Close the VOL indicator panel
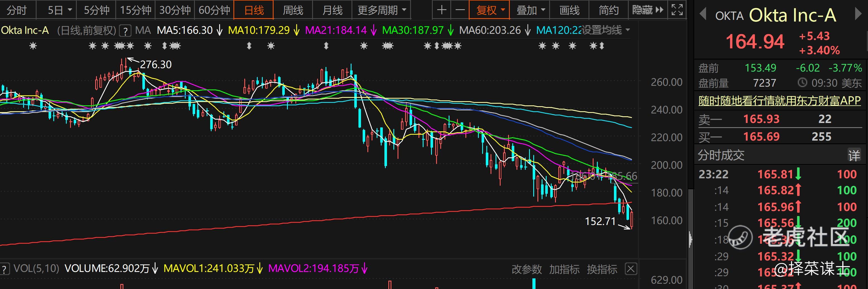This screenshot has width=868, height=289. pyautogui.click(x=631, y=269)
